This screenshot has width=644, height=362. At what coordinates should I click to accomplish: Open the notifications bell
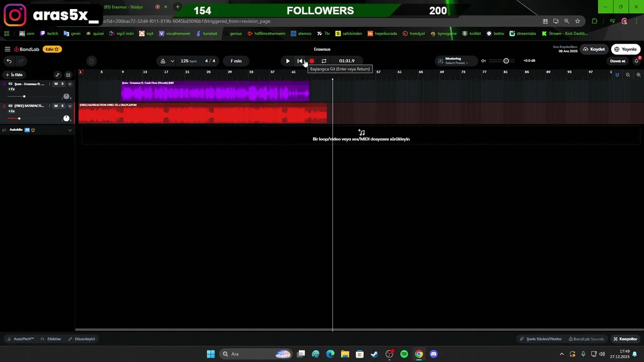(636, 61)
